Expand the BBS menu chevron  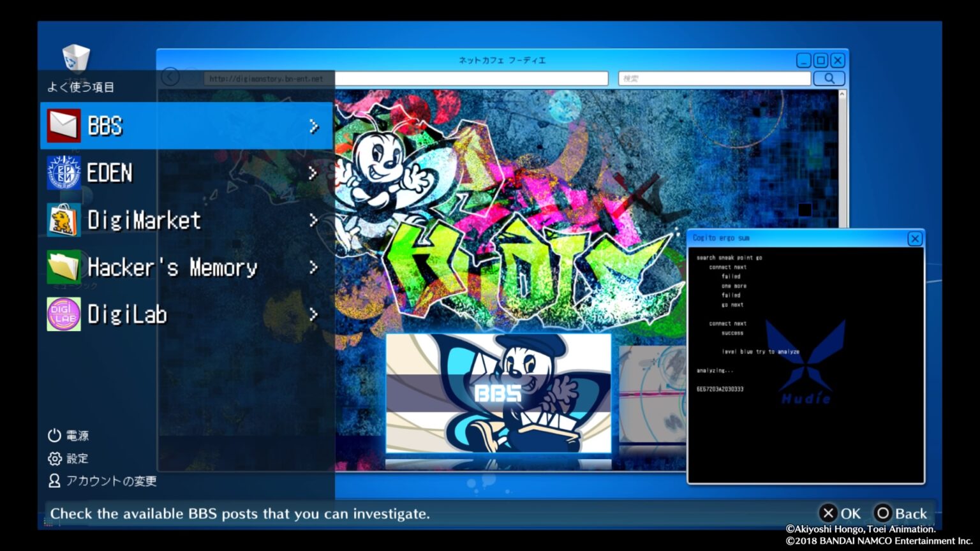tap(313, 126)
